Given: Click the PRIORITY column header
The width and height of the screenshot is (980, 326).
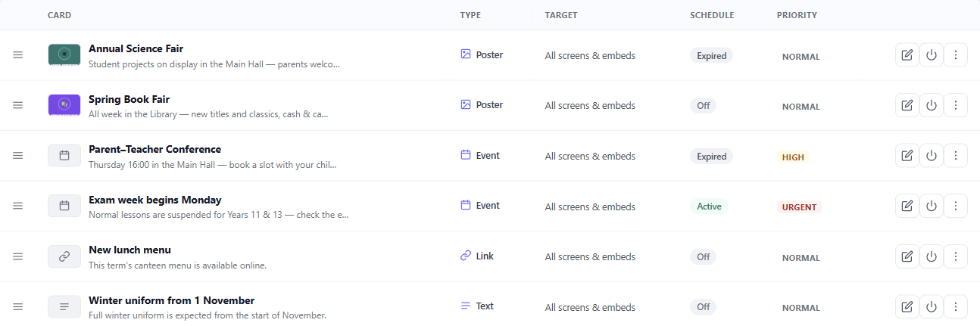Looking at the screenshot, I should [797, 15].
